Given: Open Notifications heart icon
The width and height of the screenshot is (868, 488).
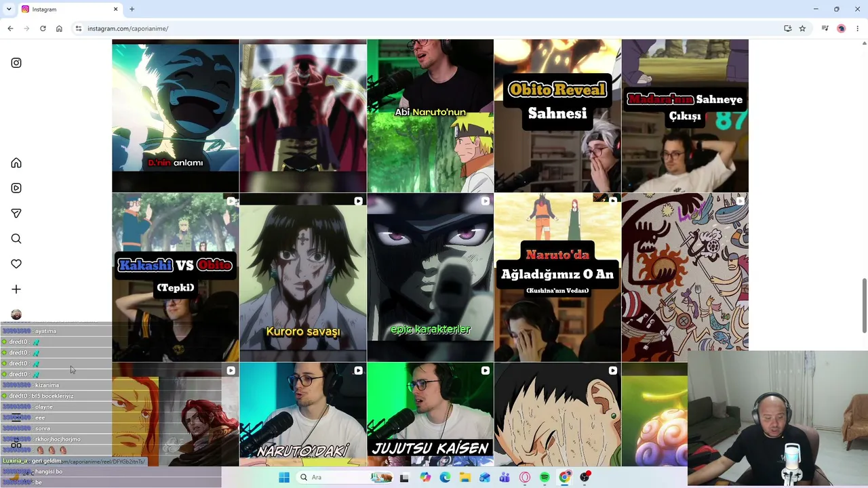Looking at the screenshot, I should click(x=16, y=264).
